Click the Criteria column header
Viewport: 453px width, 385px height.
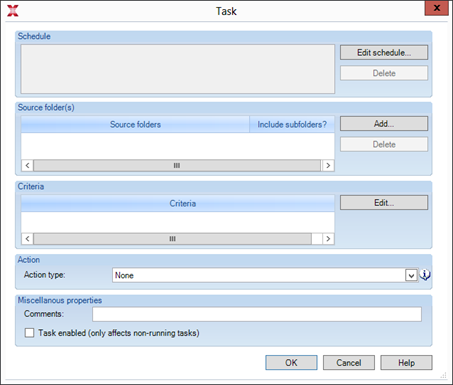(x=178, y=203)
